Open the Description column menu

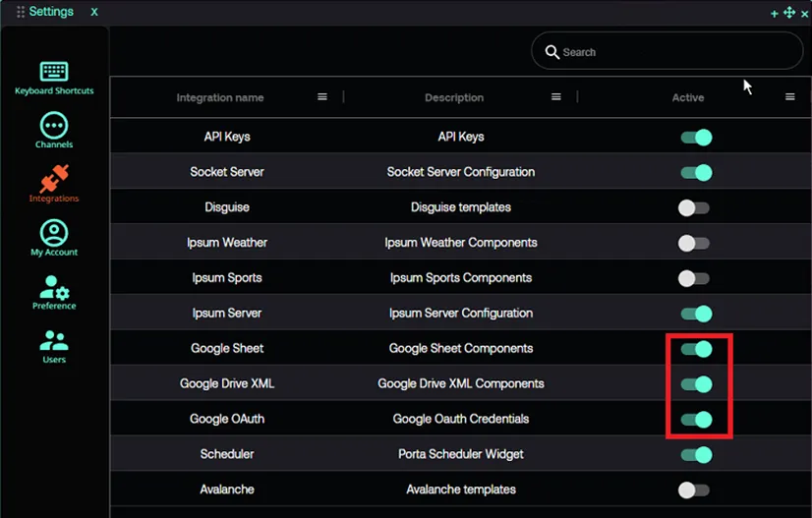[x=555, y=97]
